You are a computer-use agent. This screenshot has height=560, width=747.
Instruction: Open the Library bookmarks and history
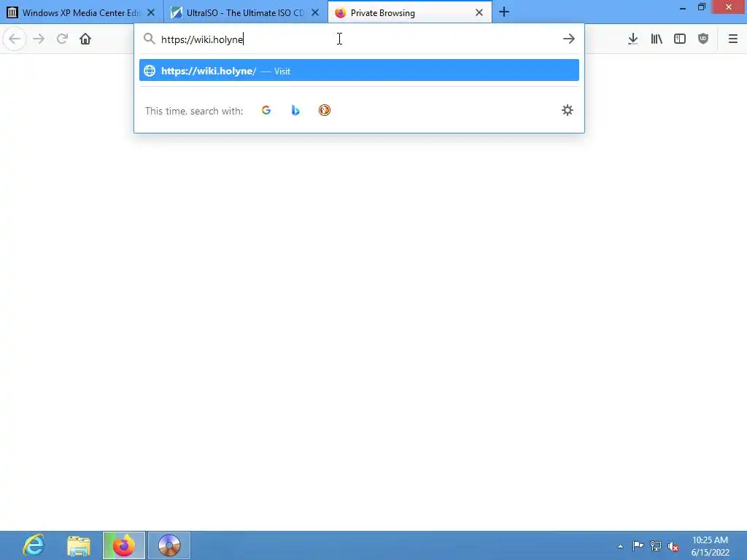click(657, 39)
